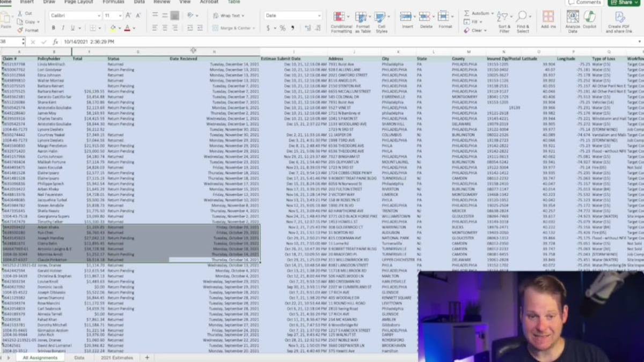The height and width of the screenshot is (362, 644).
Task: Click Find & Select
Action: coord(523,22)
